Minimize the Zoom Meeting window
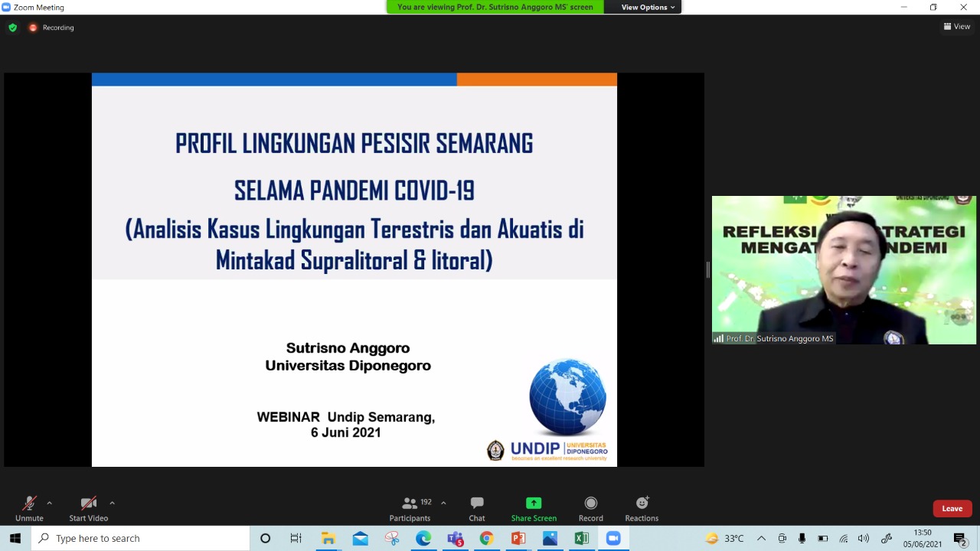Screen dimensions: 980x551 (x=904, y=7)
